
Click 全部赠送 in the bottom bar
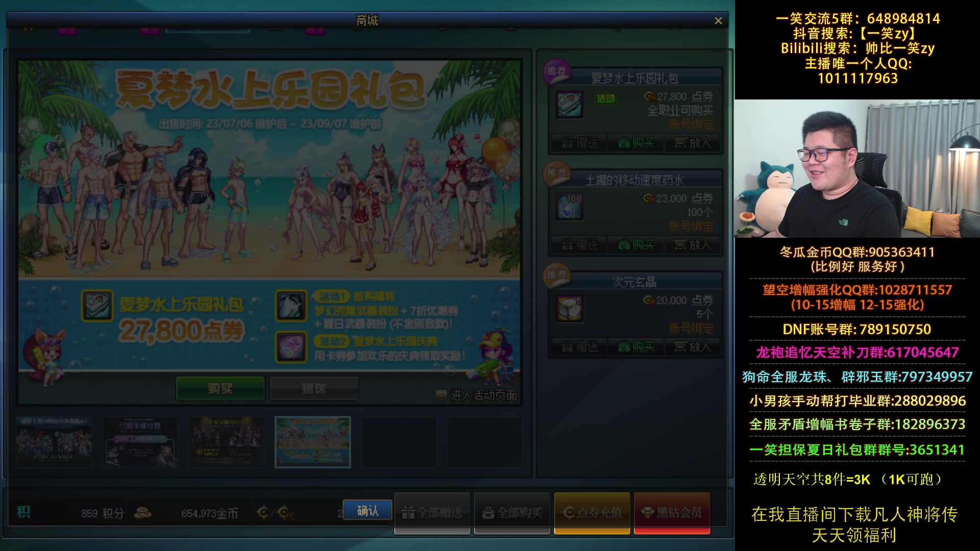coord(432,513)
